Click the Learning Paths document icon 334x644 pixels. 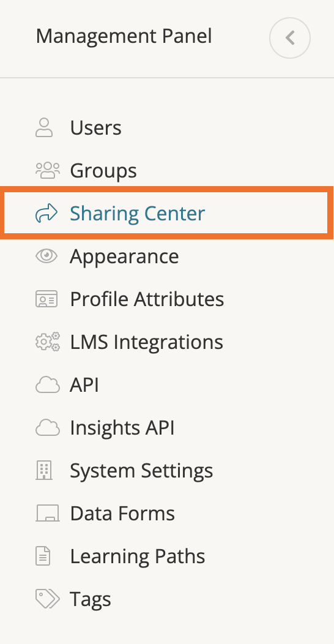point(43,556)
